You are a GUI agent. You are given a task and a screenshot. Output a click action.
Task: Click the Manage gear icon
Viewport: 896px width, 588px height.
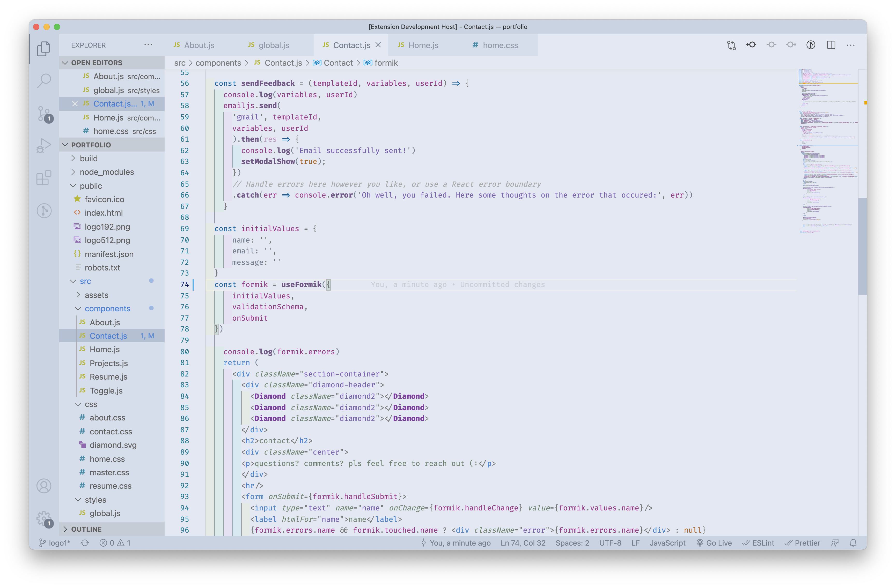[x=44, y=518]
